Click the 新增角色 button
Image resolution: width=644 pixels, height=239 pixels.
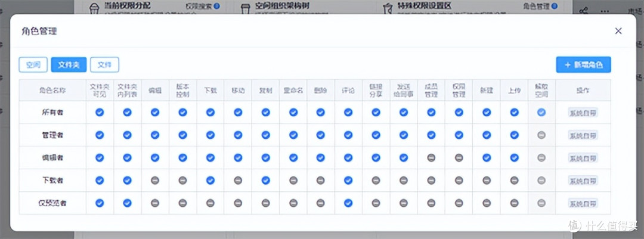(583, 65)
